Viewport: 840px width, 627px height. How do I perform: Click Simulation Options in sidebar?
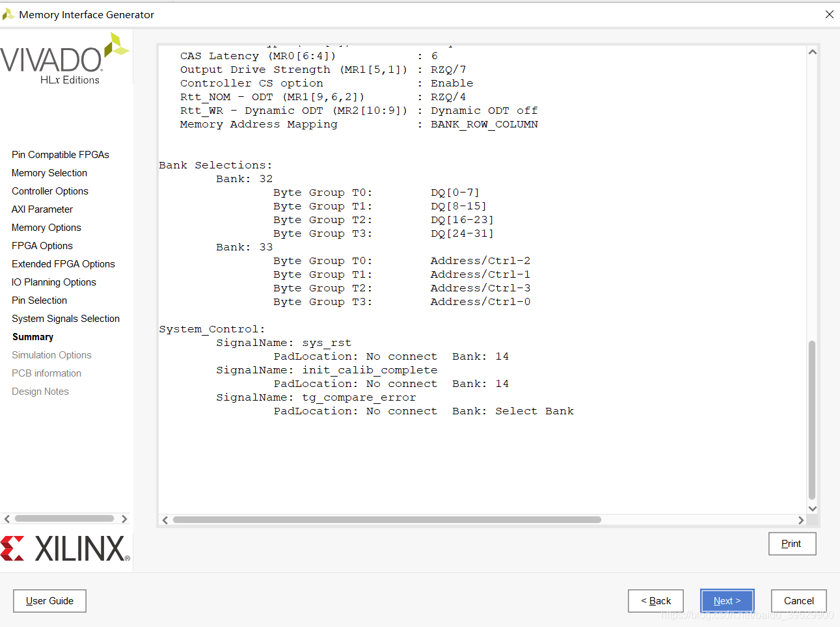51,355
